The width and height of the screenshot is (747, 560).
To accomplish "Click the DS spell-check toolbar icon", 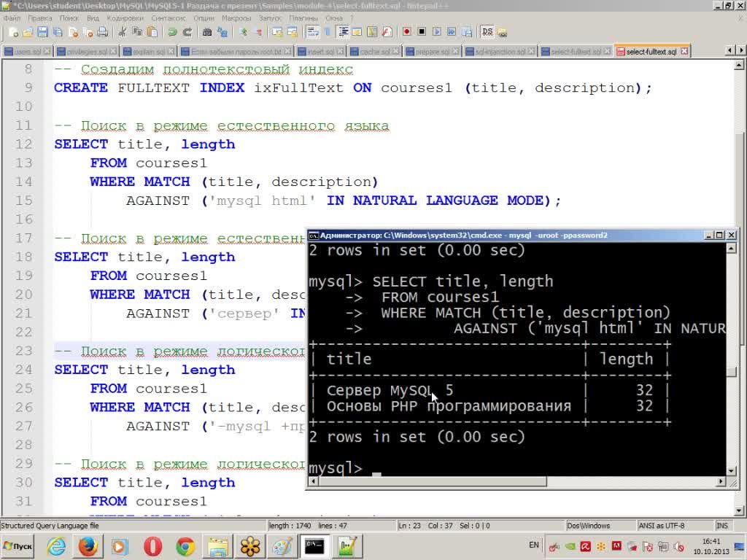I will point(487,32).
